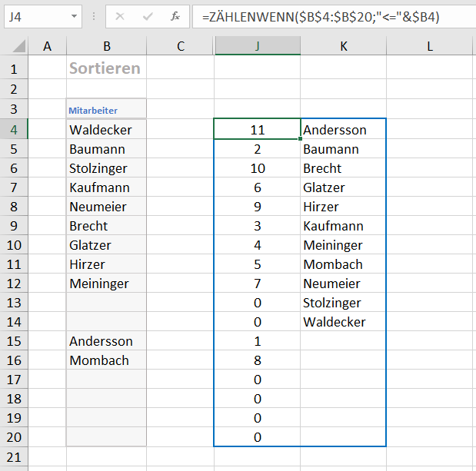Image resolution: width=476 pixels, height=471 pixels.
Task: Select Stolzinger in column K
Action: 343,303
